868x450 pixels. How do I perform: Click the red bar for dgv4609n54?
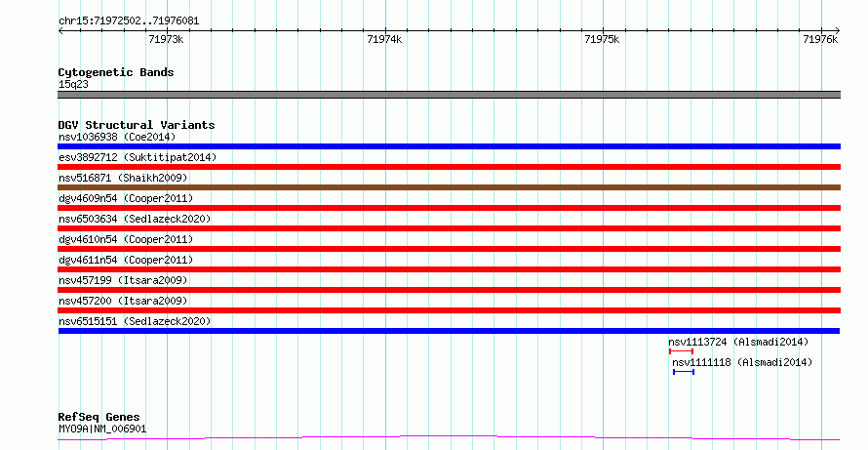click(449, 208)
